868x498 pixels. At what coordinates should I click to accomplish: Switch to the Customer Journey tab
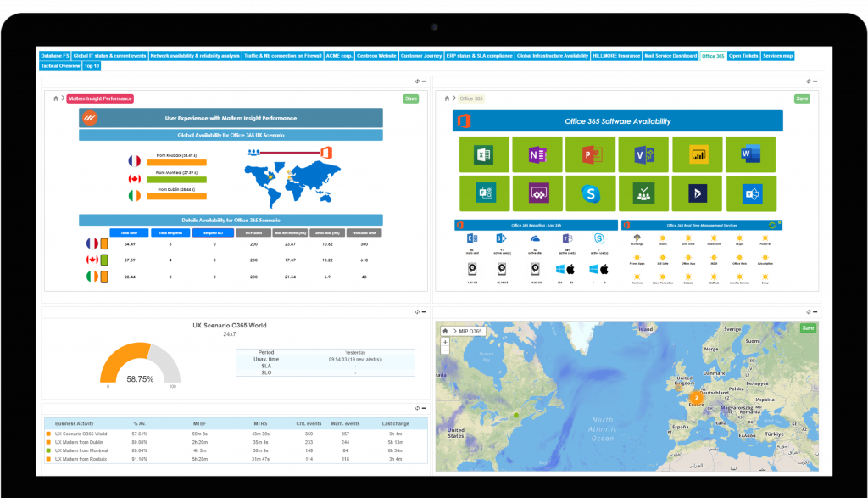pos(421,56)
